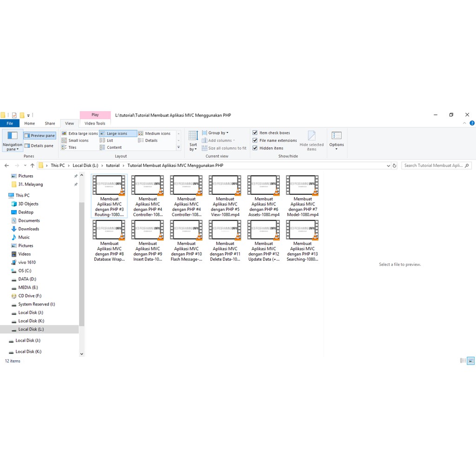Uncheck the Hidden items option

pyautogui.click(x=255, y=148)
